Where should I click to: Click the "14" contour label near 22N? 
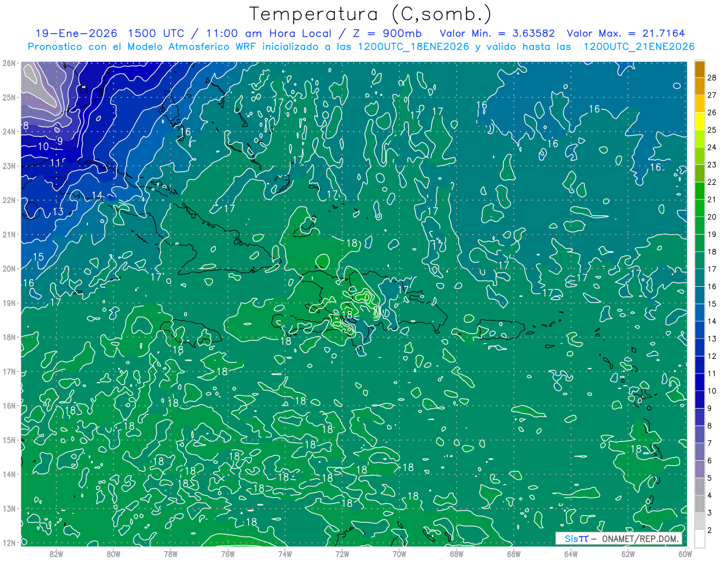tap(97, 195)
